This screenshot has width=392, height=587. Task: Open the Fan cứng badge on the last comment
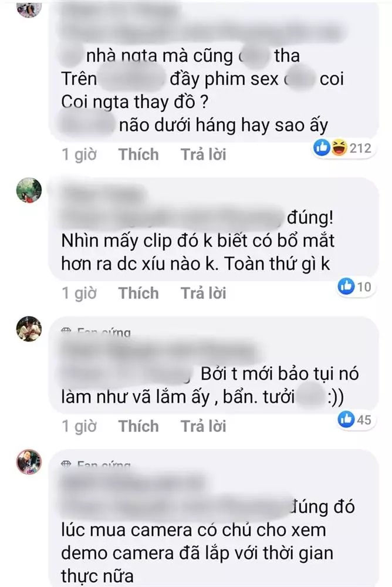coord(96,464)
